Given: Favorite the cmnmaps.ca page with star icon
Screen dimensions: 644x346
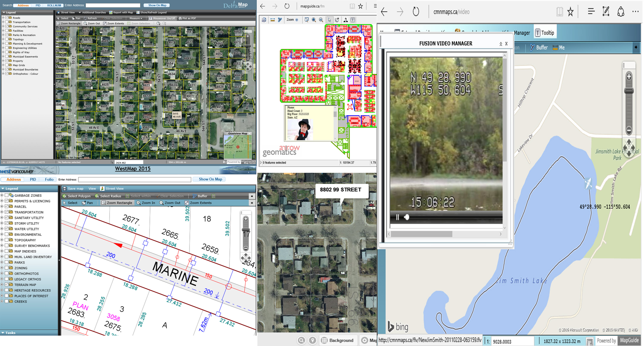Looking at the screenshot, I should coord(570,11).
